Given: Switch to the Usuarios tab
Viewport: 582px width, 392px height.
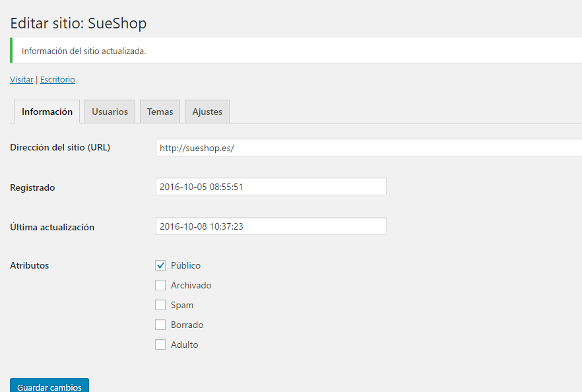Looking at the screenshot, I should click(x=110, y=112).
